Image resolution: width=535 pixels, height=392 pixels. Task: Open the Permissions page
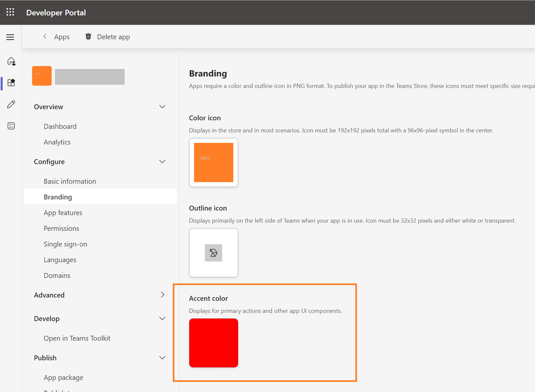(61, 228)
